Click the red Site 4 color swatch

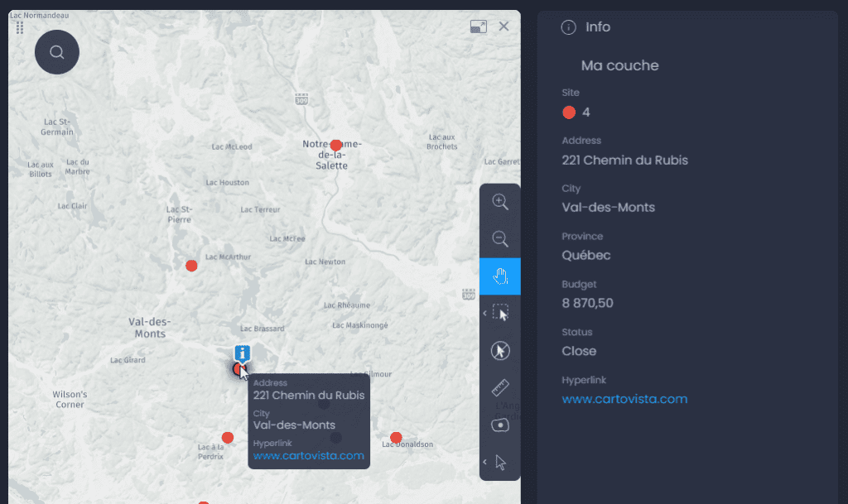pos(569,113)
